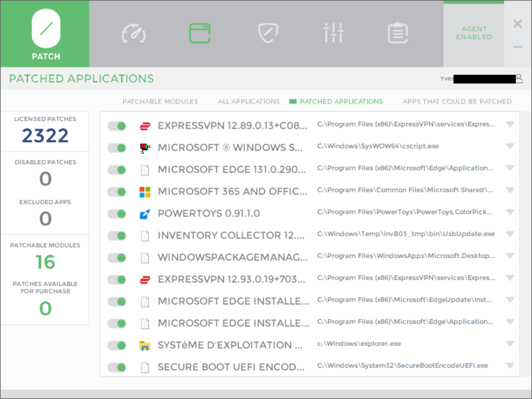Click the Microsoft Shared path text
The image size is (532, 399).
point(405,190)
